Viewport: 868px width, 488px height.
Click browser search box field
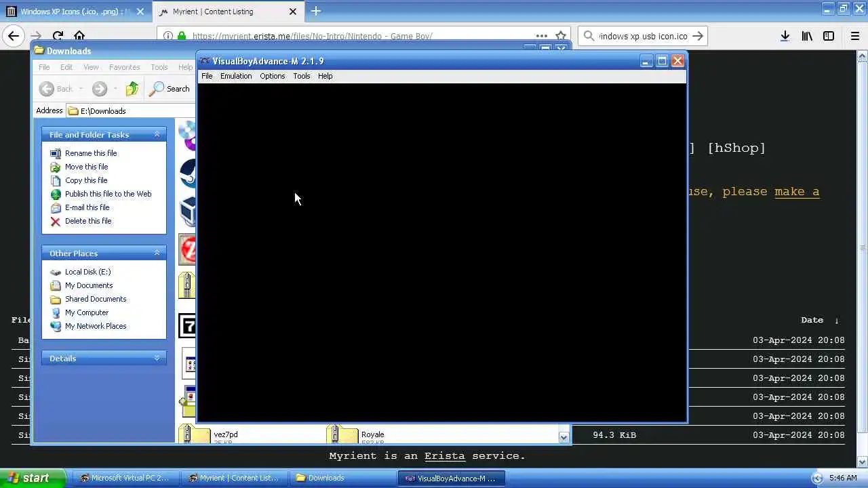(x=642, y=36)
